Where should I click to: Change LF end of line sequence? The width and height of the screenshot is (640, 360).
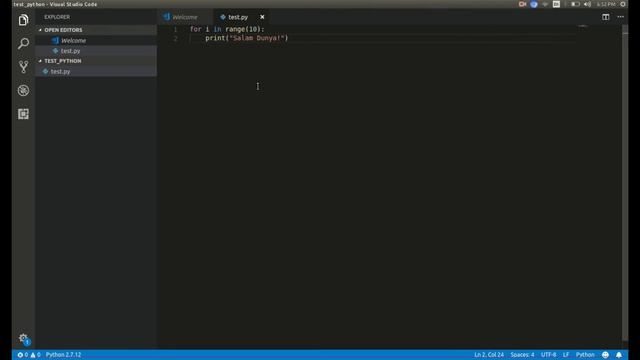pyautogui.click(x=566, y=355)
